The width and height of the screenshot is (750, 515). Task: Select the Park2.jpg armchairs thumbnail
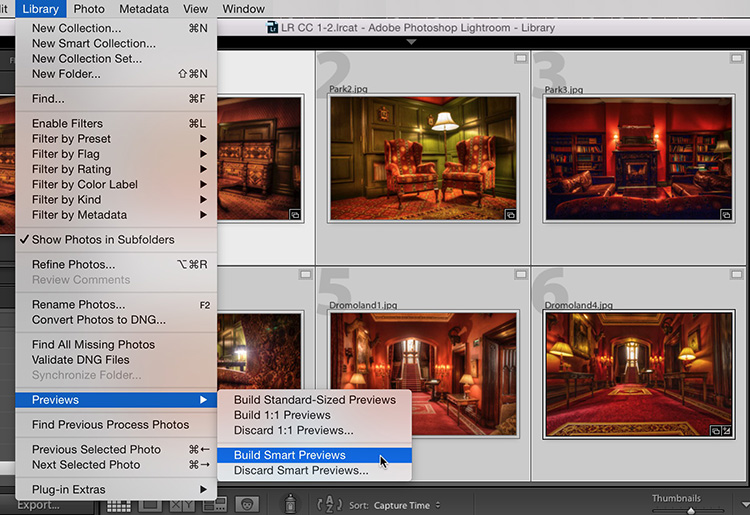tap(423, 158)
